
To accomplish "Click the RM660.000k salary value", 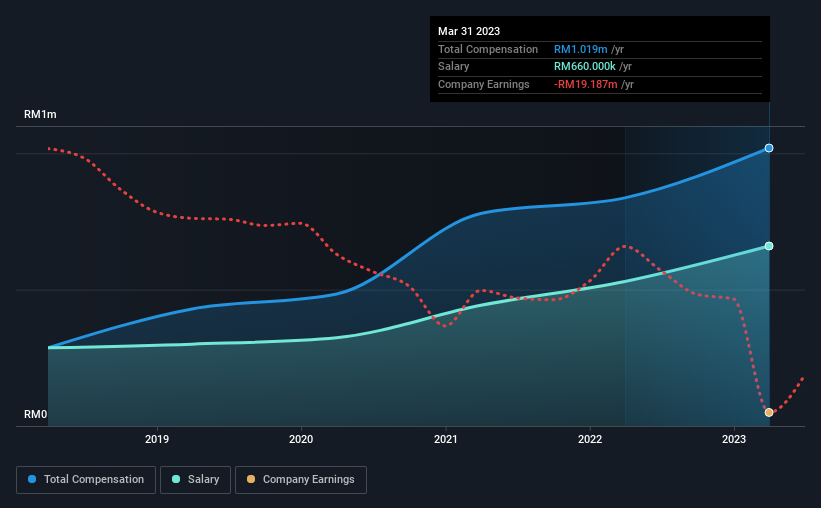I will (x=585, y=67).
